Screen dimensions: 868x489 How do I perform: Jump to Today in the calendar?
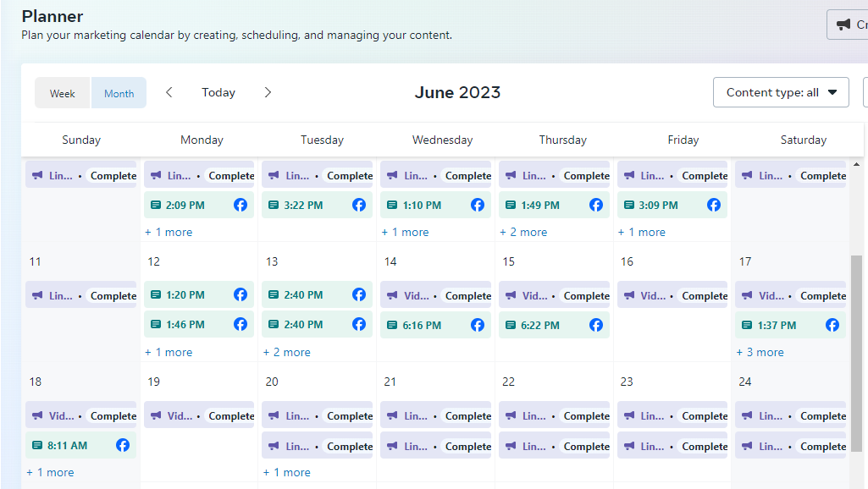pos(218,92)
